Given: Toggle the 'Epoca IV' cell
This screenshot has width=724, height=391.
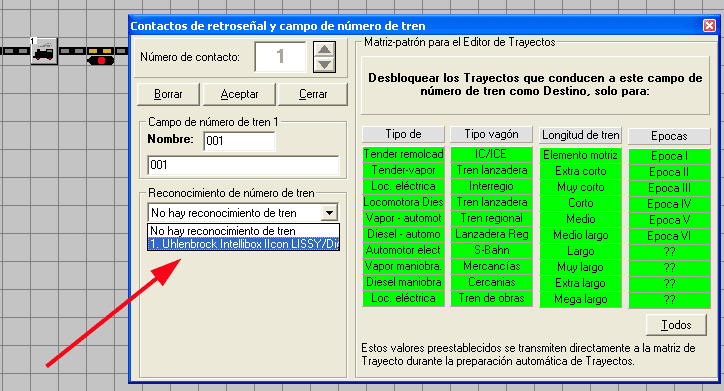Looking at the screenshot, I should [669, 204].
